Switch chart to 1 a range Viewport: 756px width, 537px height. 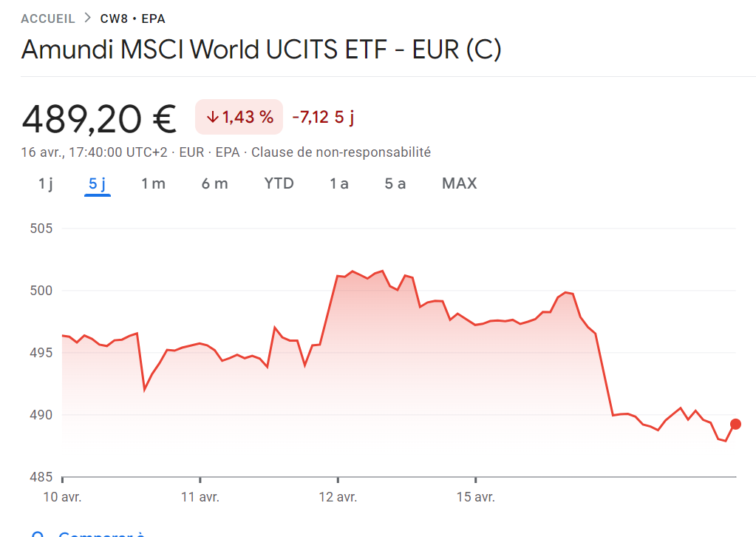(x=339, y=183)
